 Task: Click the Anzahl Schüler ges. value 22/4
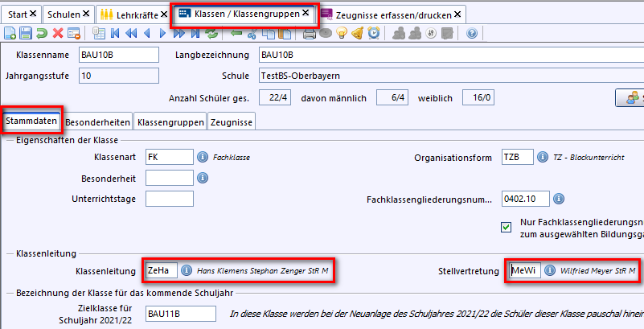pos(275,98)
